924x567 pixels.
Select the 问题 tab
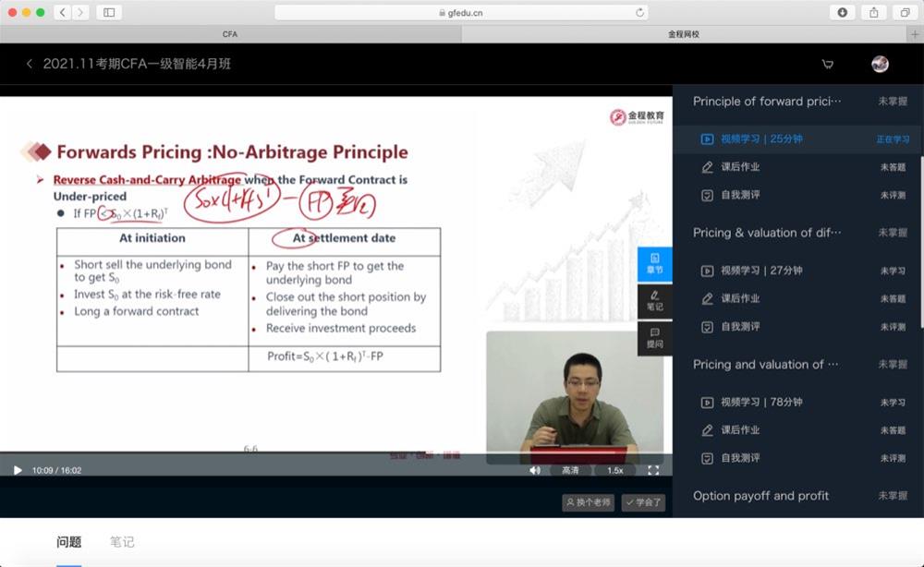point(69,542)
